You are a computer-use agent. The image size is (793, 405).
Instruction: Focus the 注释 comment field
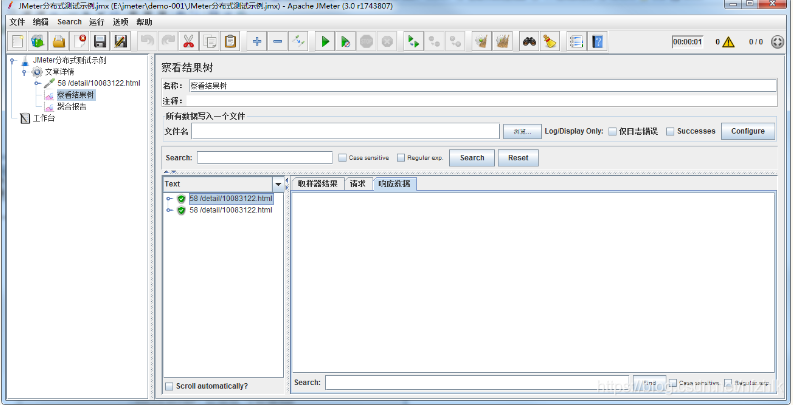click(481, 101)
